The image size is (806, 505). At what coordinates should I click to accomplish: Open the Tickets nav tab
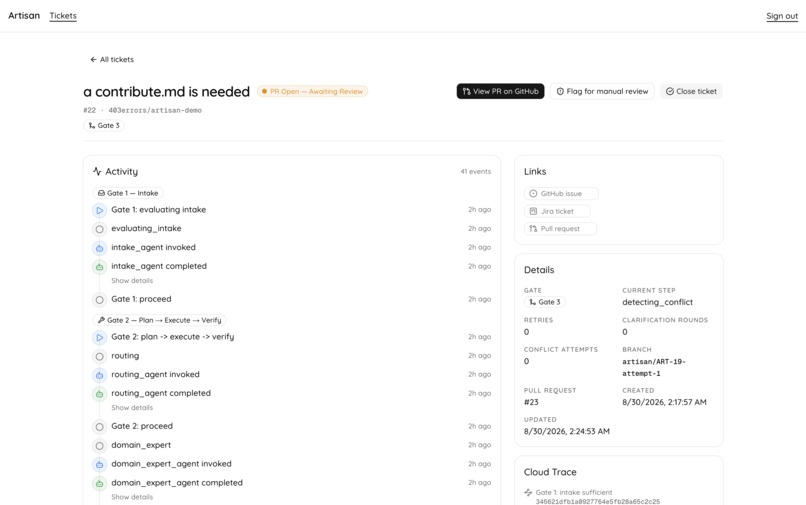tap(63, 16)
